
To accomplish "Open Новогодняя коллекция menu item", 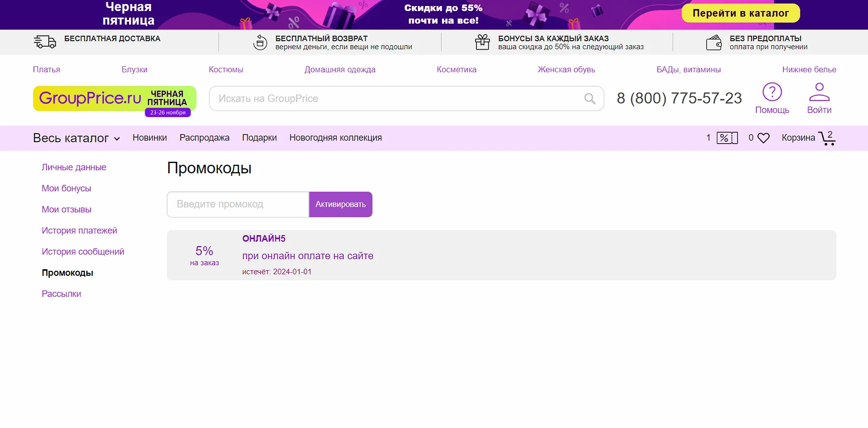I will (336, 138).
